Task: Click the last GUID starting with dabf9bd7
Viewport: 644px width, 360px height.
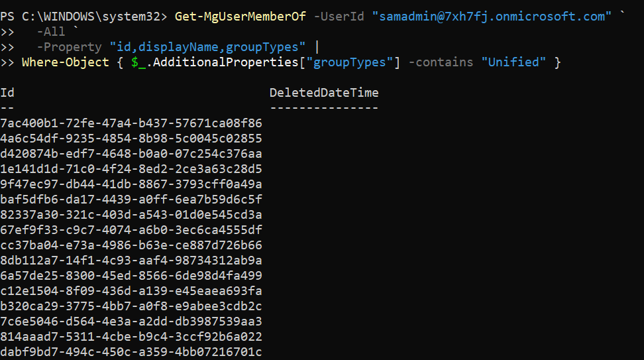Action: point(131,352)
